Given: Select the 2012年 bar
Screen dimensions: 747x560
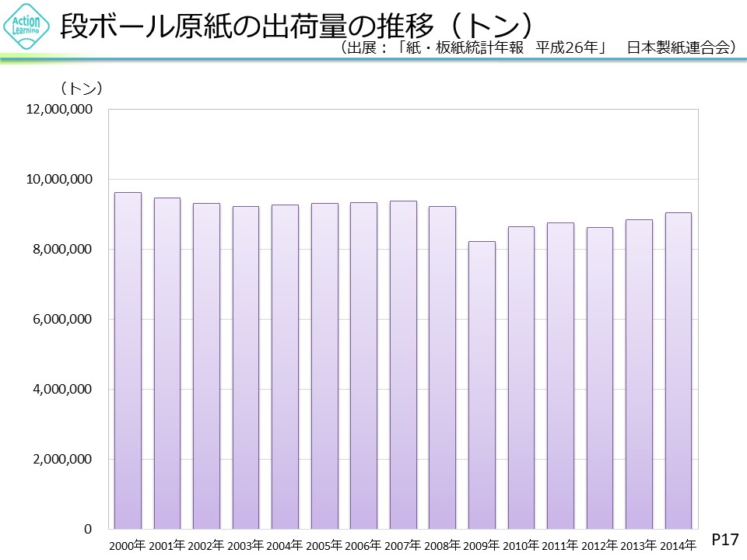Looking at the screenshot, I should [599, 378].
